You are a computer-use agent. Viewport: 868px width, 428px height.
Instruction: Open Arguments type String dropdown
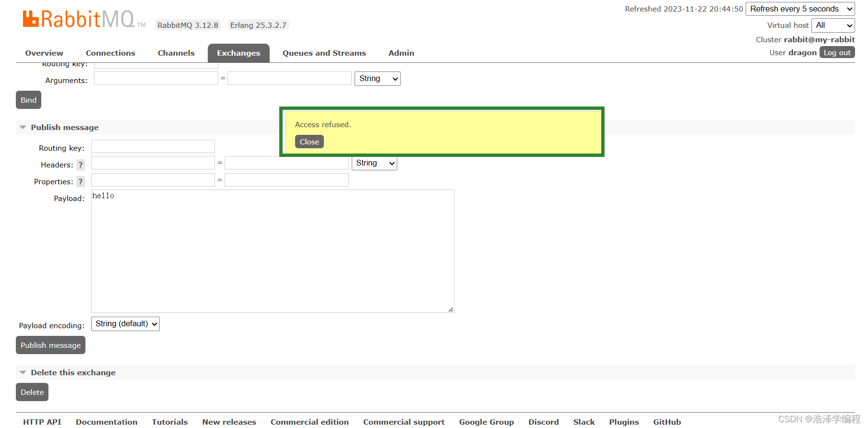tap(378, 79)
